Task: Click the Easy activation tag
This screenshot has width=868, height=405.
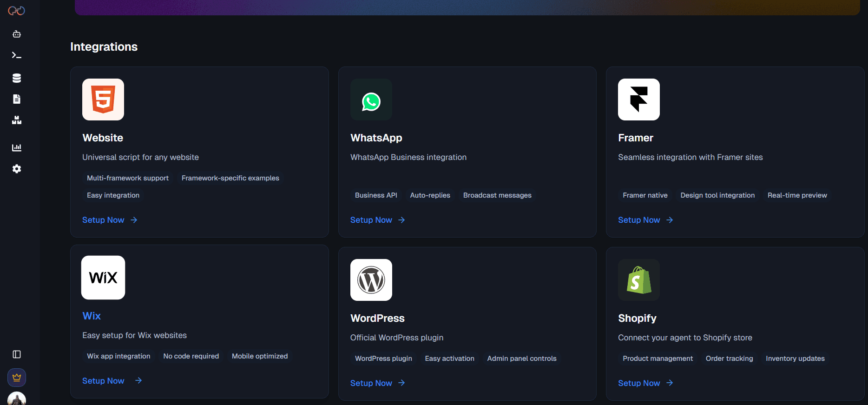Action: (450, 359)
